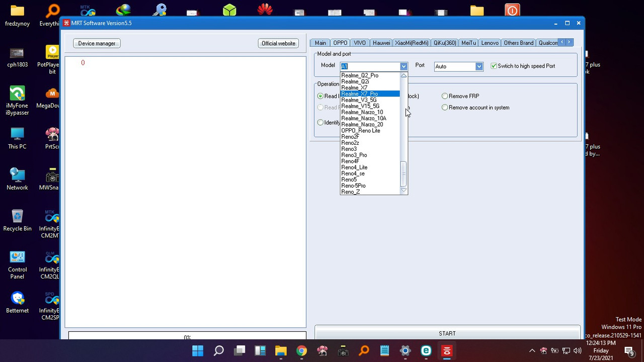644x362 pixels.
Task: Open Task View in the taskbar
Action: pos(239,351)
